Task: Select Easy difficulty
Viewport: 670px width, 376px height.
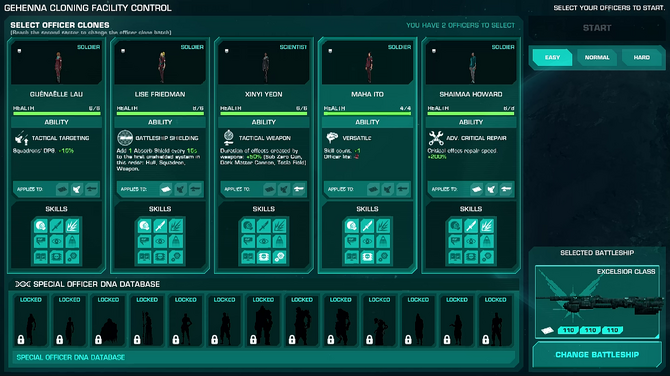Action: (552, 57)
